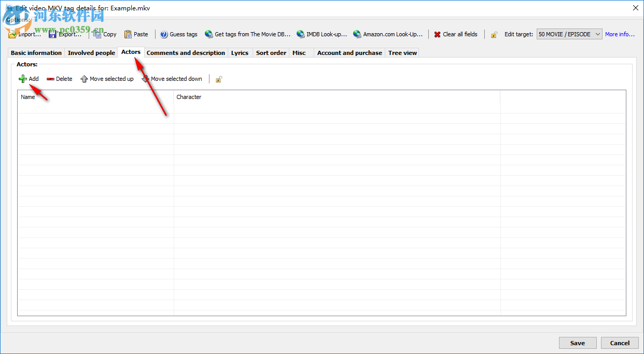This screenshot has width=644, height=354.
Task: Click Clear all fields
Action: (x=456, y=34)
